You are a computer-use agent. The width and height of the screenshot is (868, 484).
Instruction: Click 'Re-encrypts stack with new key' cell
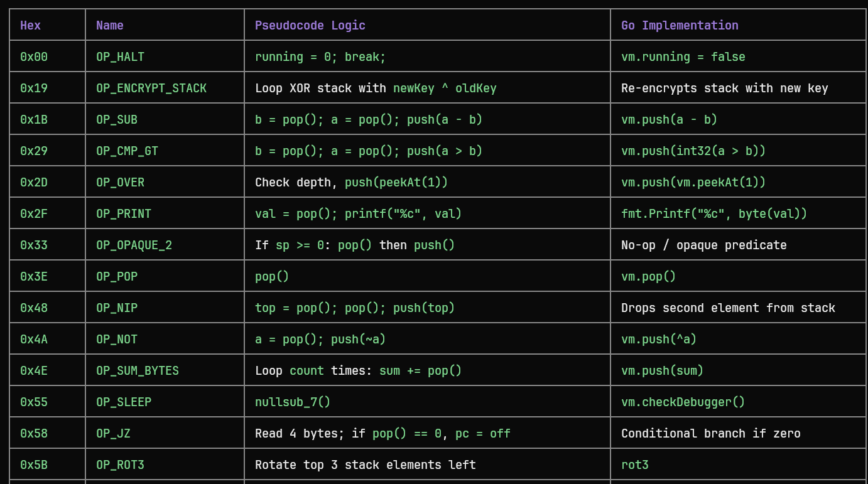pyautogui.click(x=739, y=88)
